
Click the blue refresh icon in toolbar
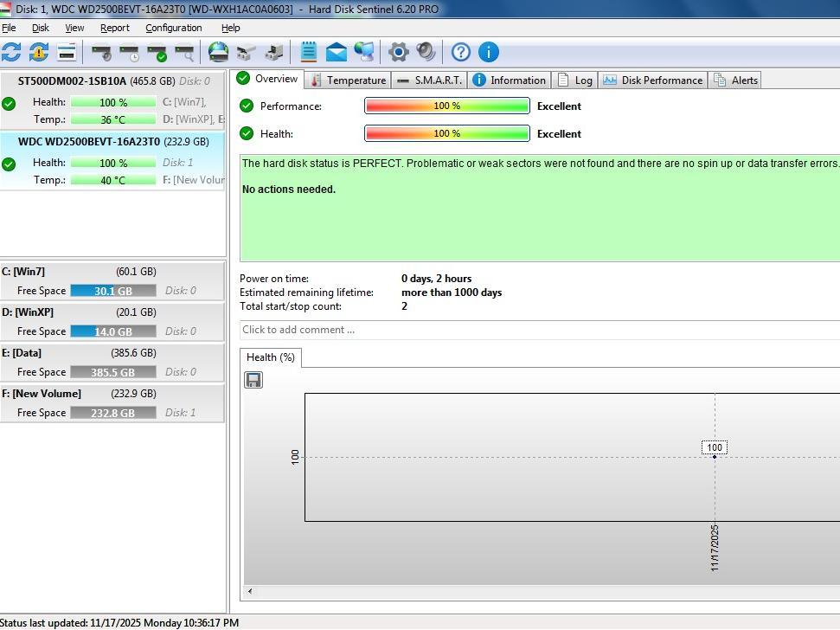point(11,52)
